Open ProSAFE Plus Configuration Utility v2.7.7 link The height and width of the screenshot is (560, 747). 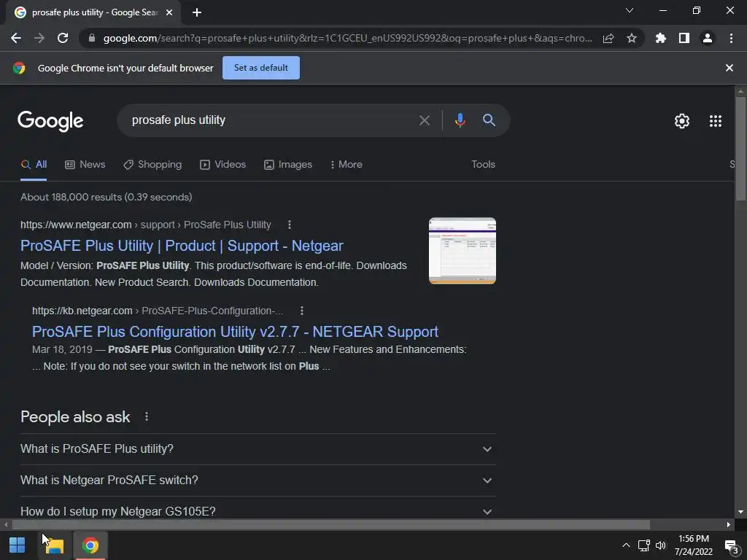(x=236, y=332)
